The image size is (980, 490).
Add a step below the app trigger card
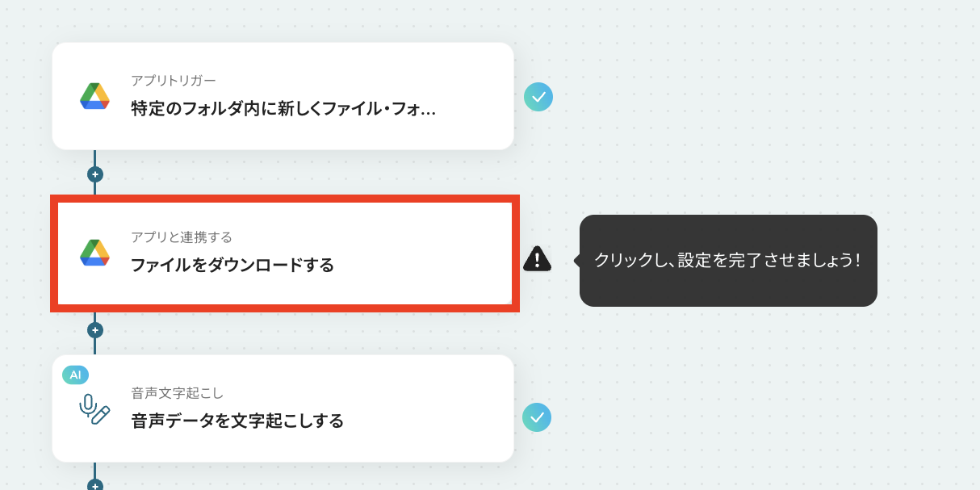click(x=94, y=174)
